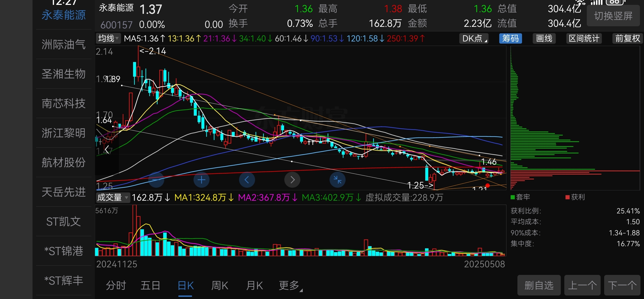This screenshot has height=299, width=644.
Task: Switch to the 分时 intraday tab
Action: point(116,285)
